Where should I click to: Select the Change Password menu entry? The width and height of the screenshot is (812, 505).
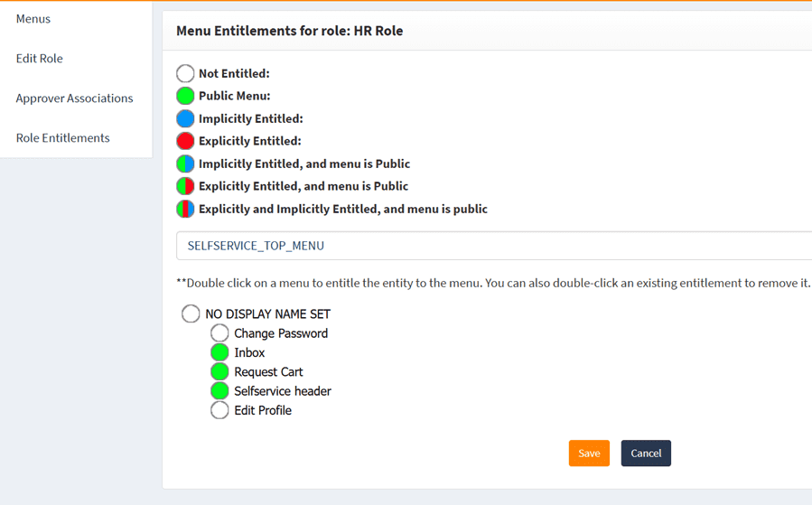coord(281,333)
